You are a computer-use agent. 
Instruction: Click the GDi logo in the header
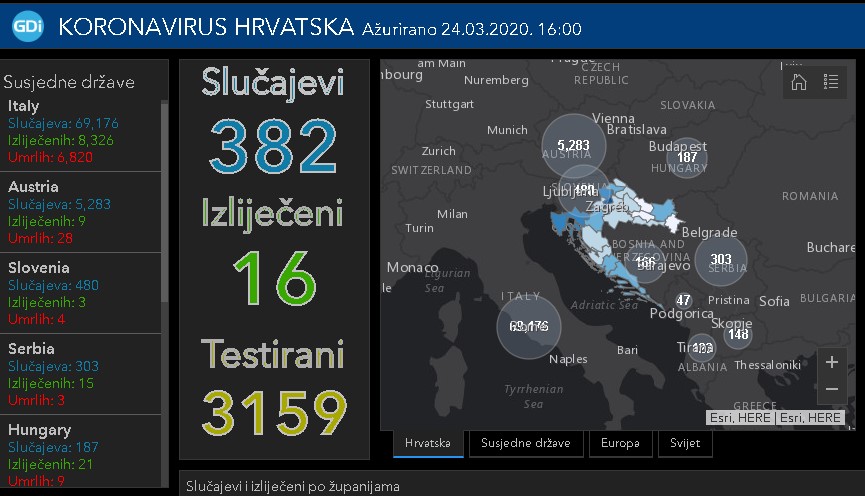pos(30,27)
